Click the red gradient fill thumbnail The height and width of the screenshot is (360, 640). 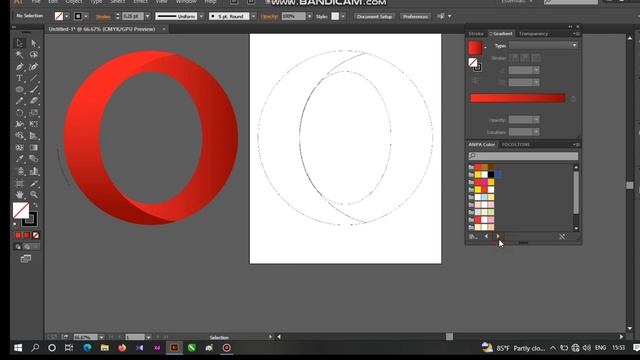pyautogui.click(x=475, y=48)
